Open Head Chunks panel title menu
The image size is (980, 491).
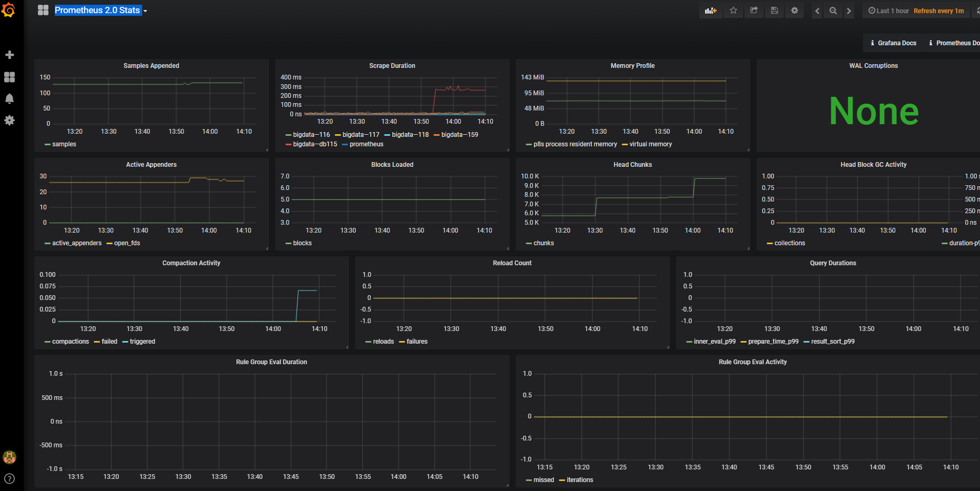click(632, 165)
